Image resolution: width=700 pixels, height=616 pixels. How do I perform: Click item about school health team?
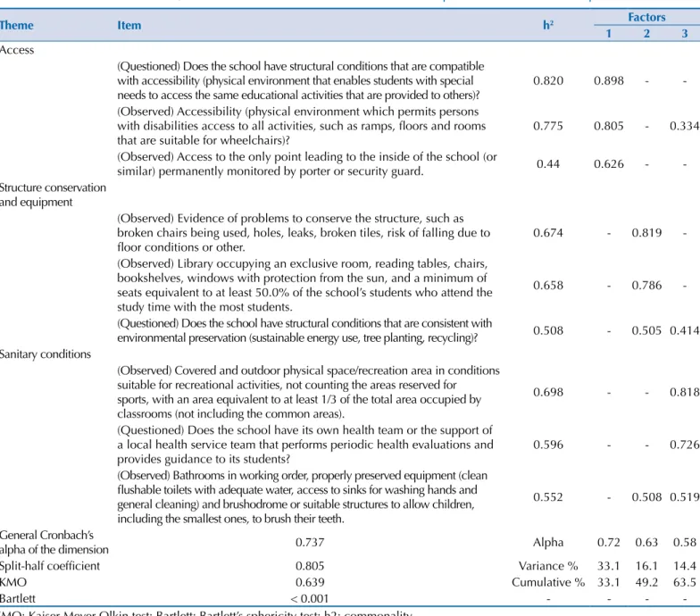tap(305, 445)
